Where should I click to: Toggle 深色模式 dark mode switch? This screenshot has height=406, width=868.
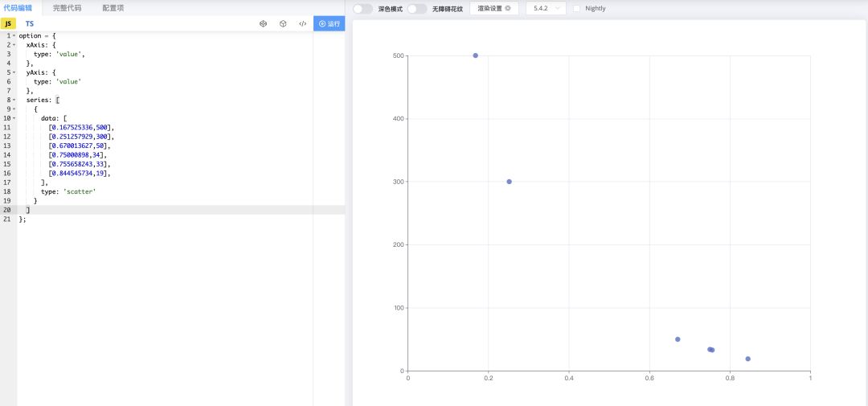(x=363, y=8)
